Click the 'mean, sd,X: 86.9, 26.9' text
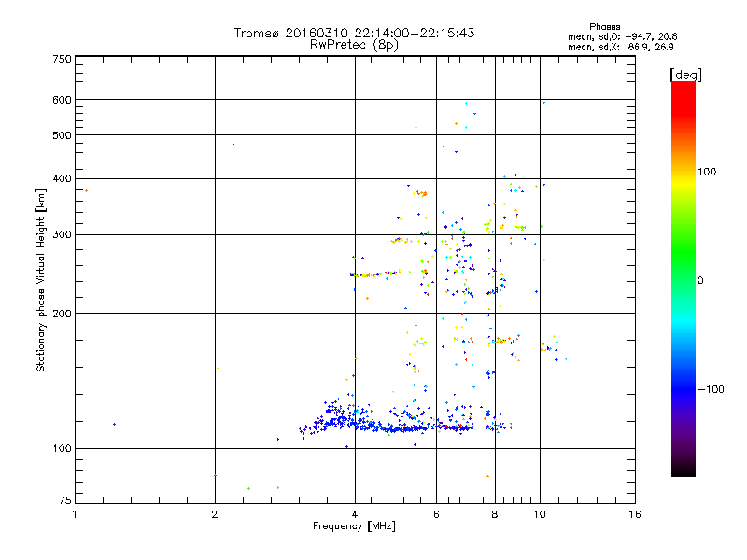The image size is (747, 560). coord(620,47)
